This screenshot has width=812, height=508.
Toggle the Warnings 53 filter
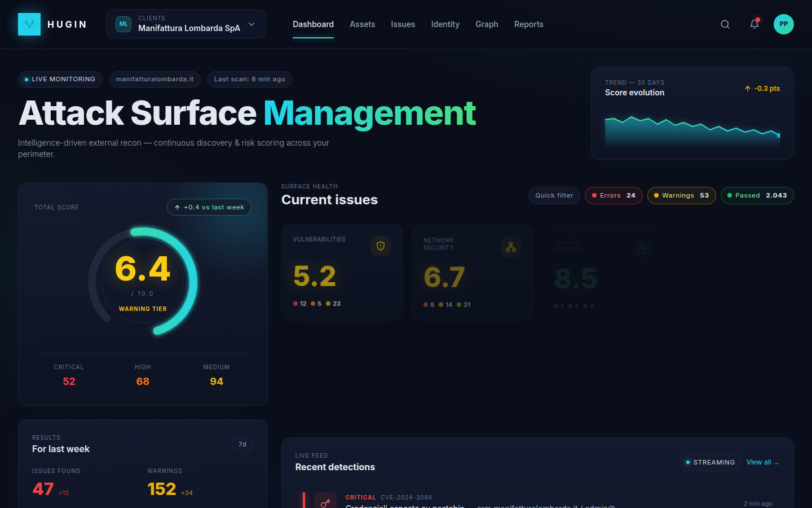click(x=682, y=195)
